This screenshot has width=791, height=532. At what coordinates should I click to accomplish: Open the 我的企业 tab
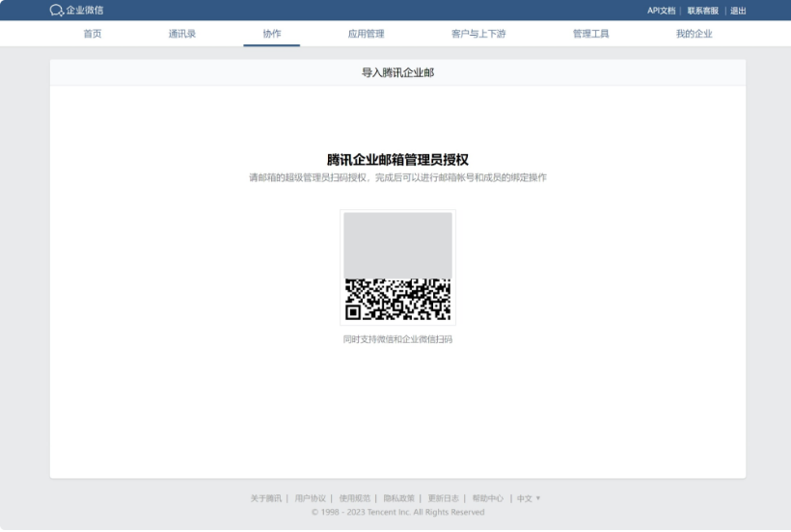(694, 34)
